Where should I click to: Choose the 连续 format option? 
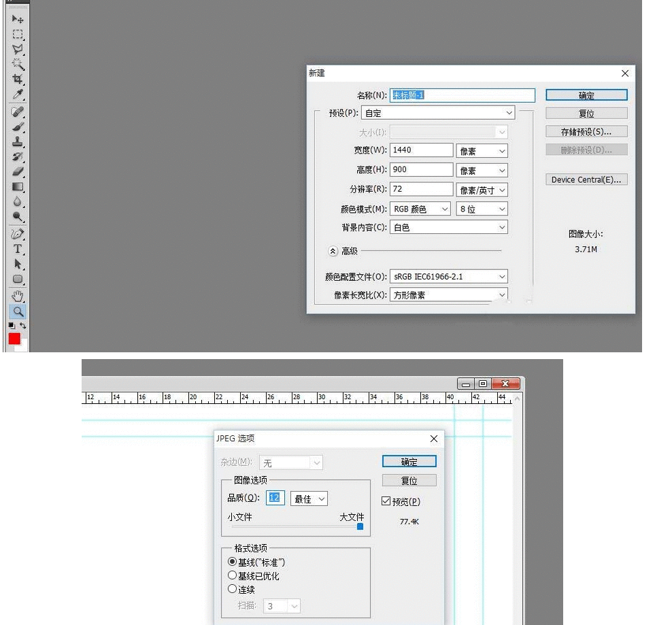click(233, 589)
